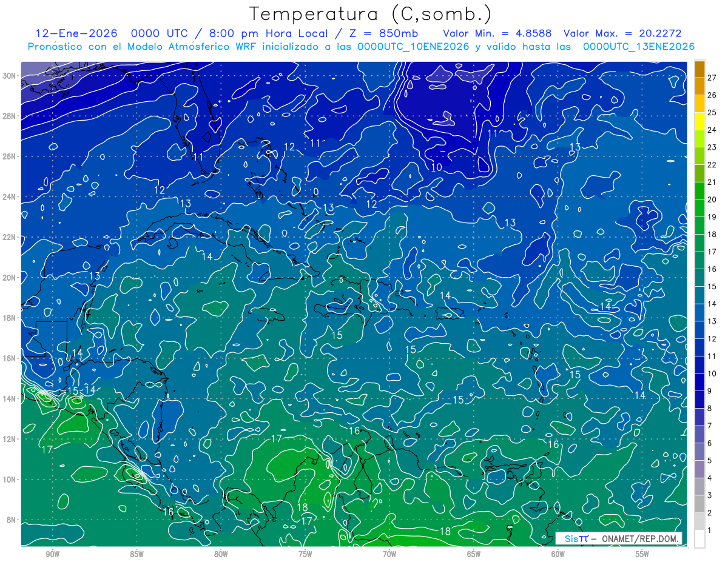Click the 65W longitude label
Viewport: 728px width, 562px height.
tap(474, 554)
